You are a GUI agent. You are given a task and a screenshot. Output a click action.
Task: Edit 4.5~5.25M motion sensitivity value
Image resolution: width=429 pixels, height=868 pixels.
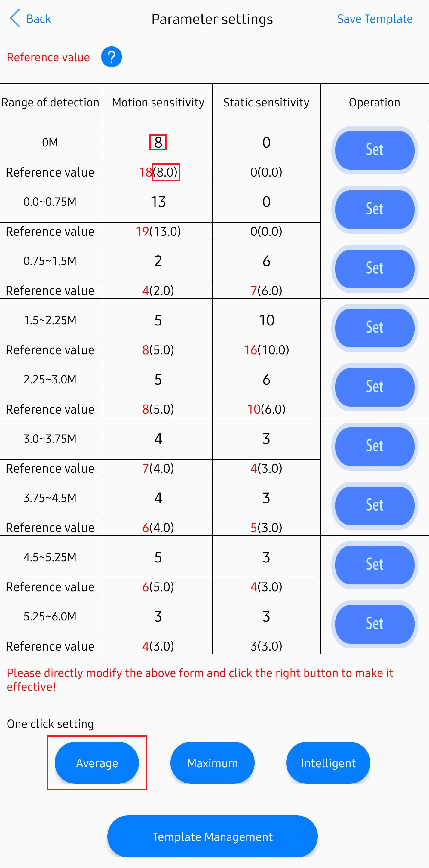pos(158,557)
